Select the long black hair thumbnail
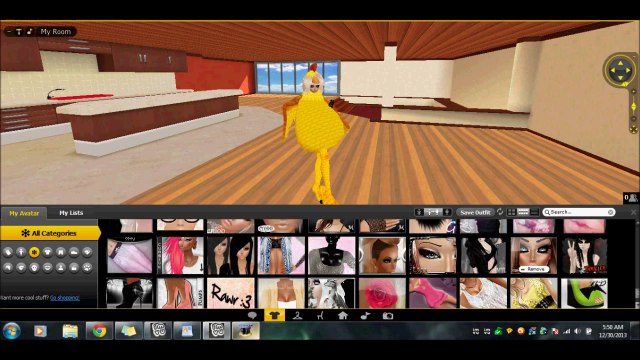This screenshot has height=360, width=640. [230, 256]
